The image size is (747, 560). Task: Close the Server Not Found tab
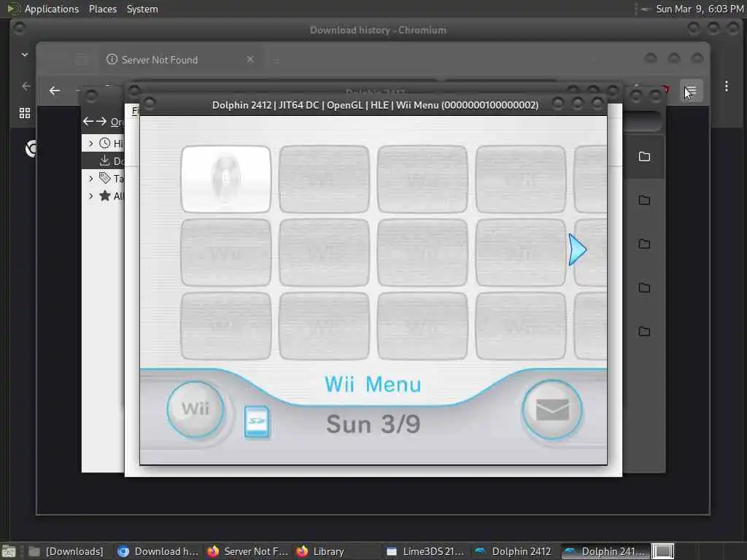pos(250,60)
